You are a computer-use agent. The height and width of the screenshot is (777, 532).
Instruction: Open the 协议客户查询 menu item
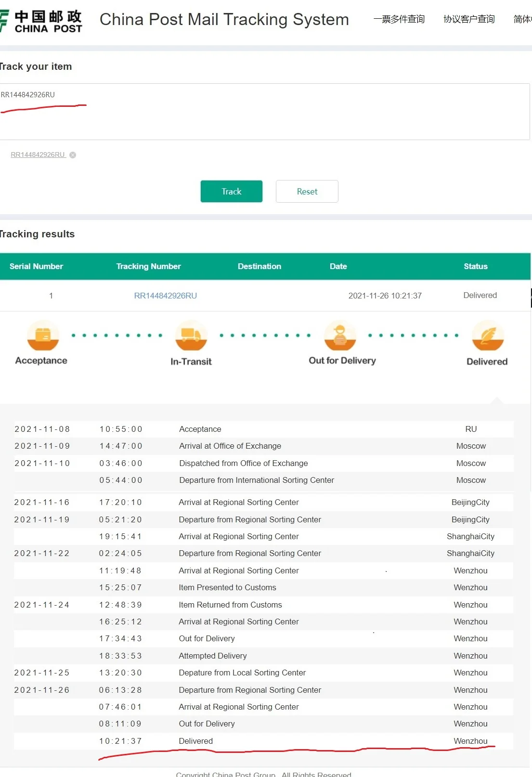(x=469, y=19)
